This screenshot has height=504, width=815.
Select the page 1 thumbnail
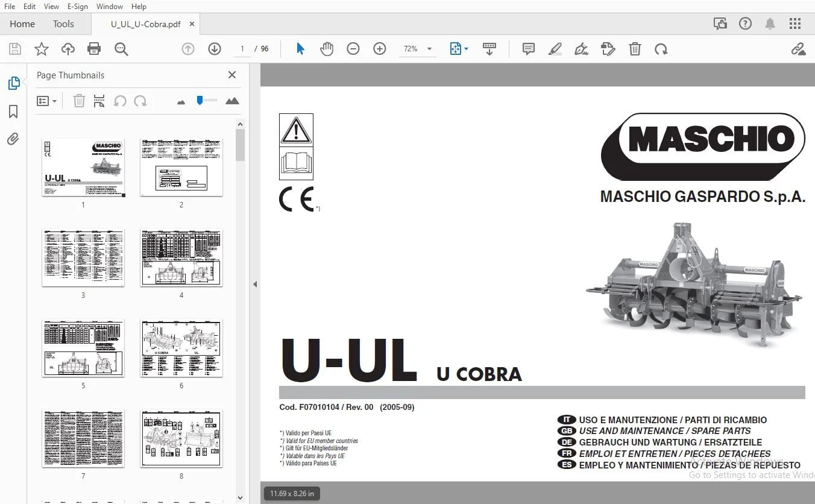(83, 167)
